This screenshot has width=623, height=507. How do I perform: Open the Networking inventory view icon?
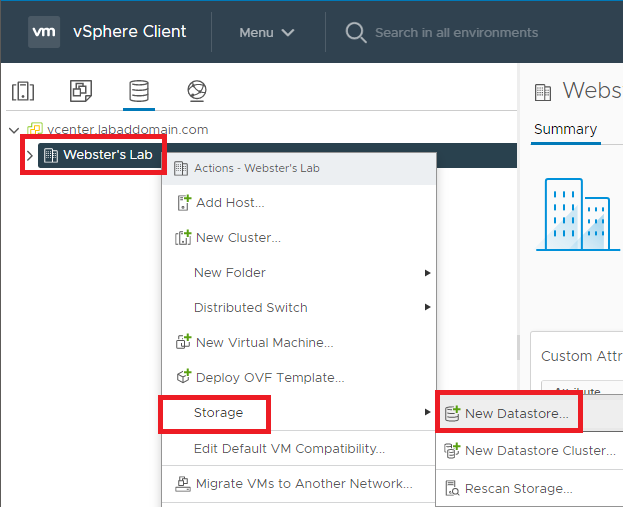tap(196, 91)
